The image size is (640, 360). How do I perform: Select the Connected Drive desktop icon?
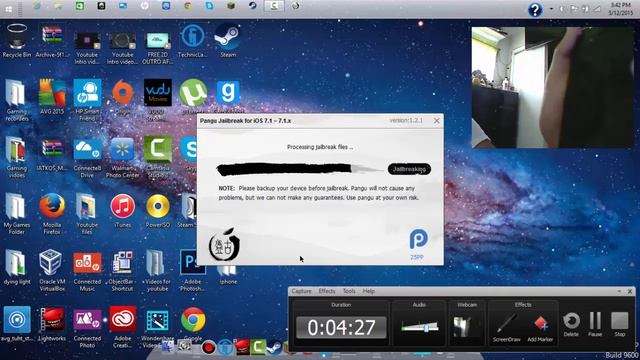(x=87, y=158)
